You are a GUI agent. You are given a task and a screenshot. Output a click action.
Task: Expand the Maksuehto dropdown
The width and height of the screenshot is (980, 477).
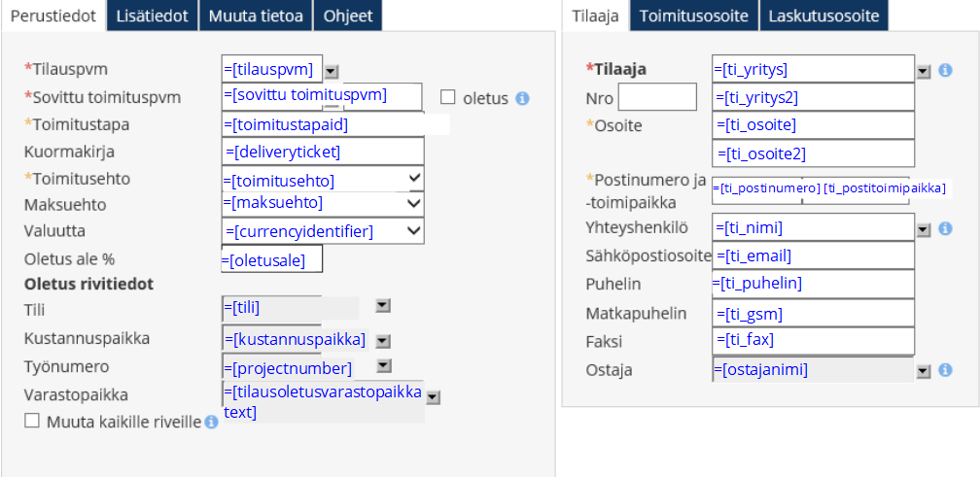pyautogui.click(x=415, y=204)
